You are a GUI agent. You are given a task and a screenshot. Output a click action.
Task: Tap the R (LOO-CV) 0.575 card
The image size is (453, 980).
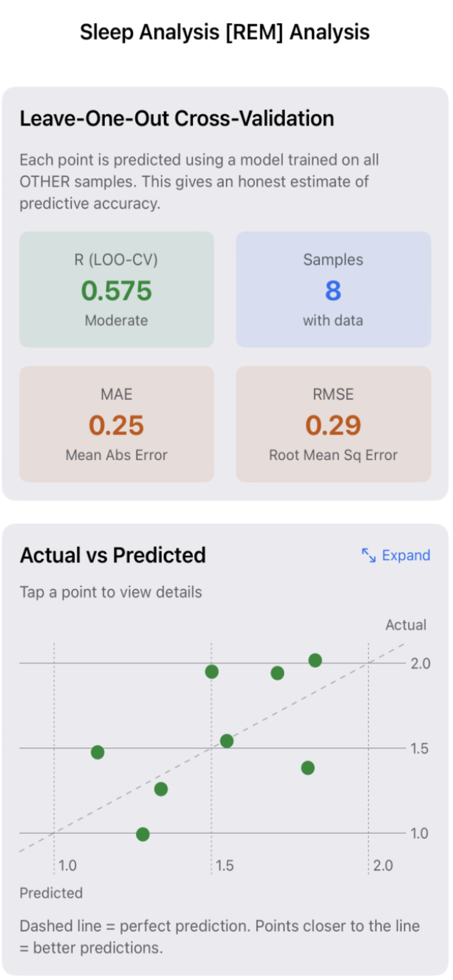116,290
